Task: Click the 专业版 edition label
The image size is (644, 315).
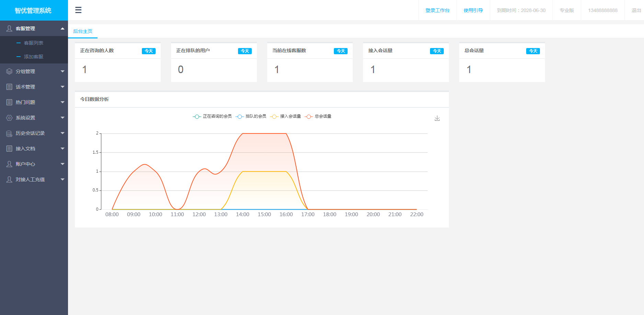Action: click(x=567, y=10)
